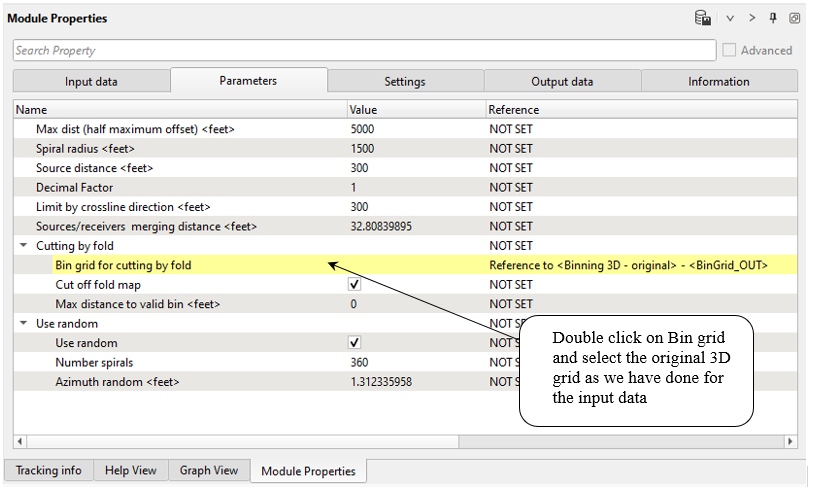
Task: Enable the Advanced checkbox
Action: pos(730,50)
